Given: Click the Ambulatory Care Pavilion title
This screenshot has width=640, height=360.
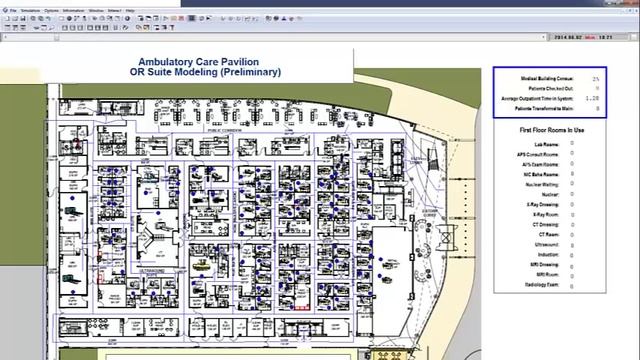Looking at the screenshot, I should (x=198, y=62).
